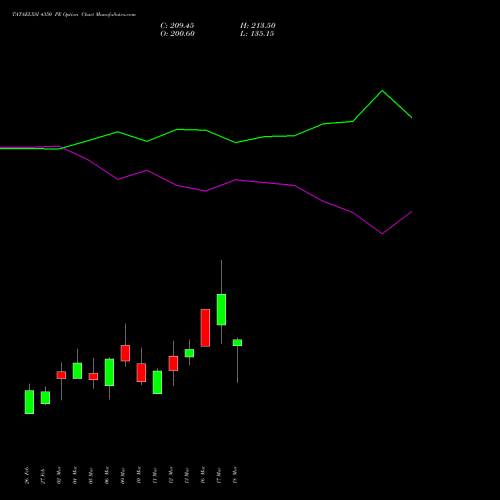Click the "13 Mar" date axis label
500x500 pixels.
[187, 475]
